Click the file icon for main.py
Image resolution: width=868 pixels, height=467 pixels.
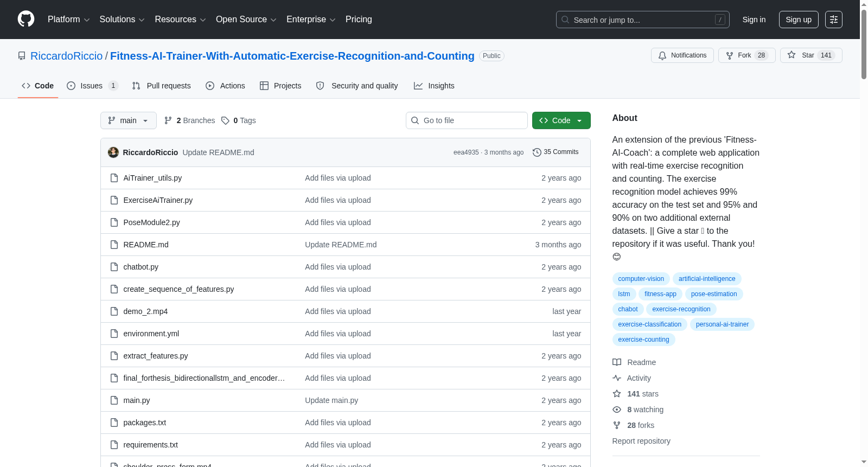tap(114, 400)
